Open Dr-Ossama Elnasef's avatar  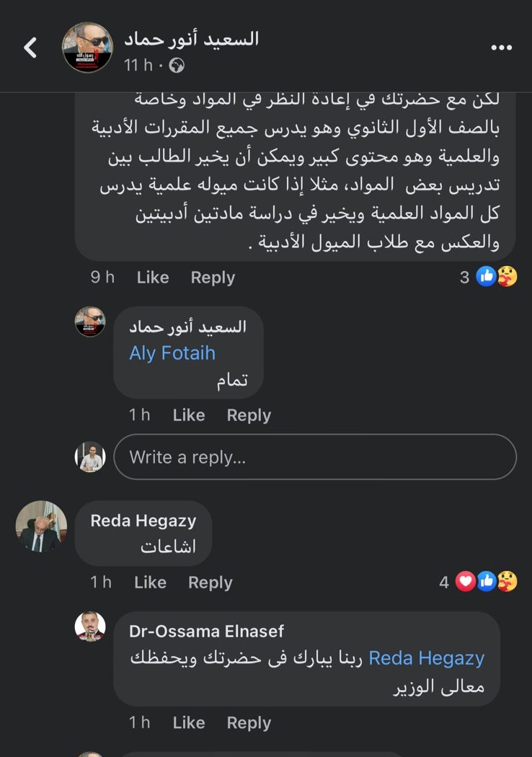point(90,627)
